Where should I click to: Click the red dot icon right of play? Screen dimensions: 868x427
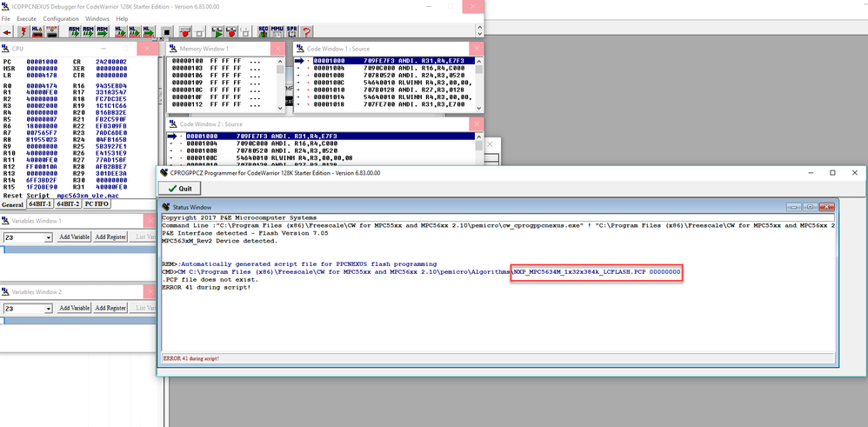(x=232, y=32)
